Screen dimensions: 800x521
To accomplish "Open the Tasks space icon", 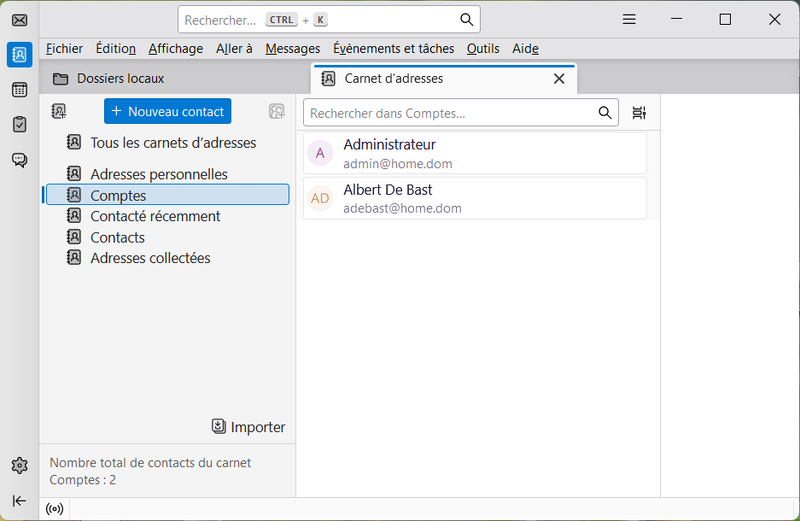I will [19, 125].
